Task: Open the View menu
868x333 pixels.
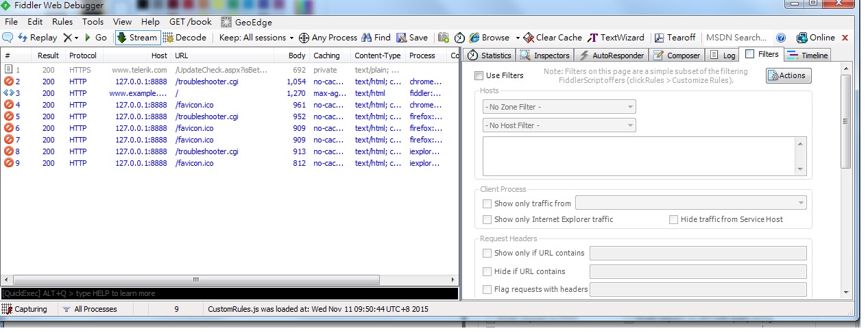Action: click(x=122, y=22)
